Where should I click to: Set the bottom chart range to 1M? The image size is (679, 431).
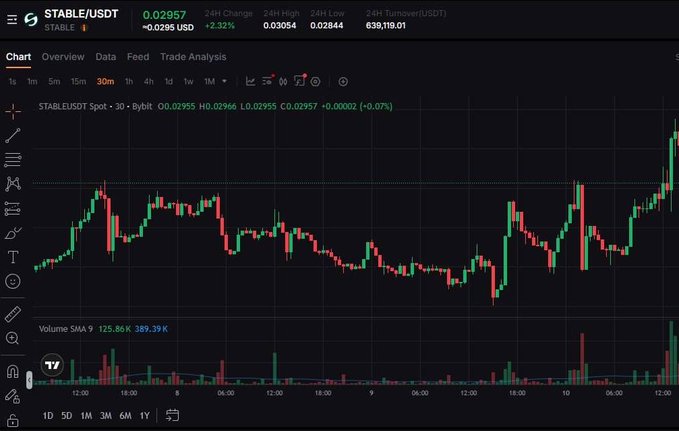click(86, 416)
